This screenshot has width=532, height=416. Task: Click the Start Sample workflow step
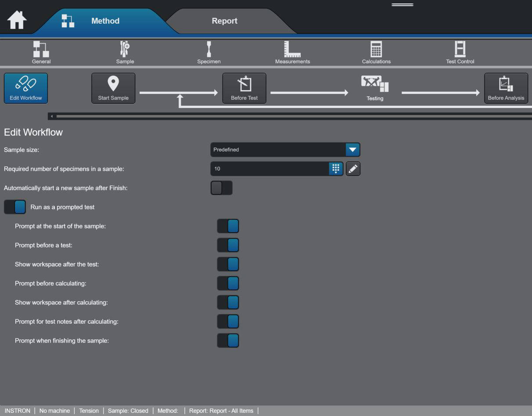(x=113, y=88)
